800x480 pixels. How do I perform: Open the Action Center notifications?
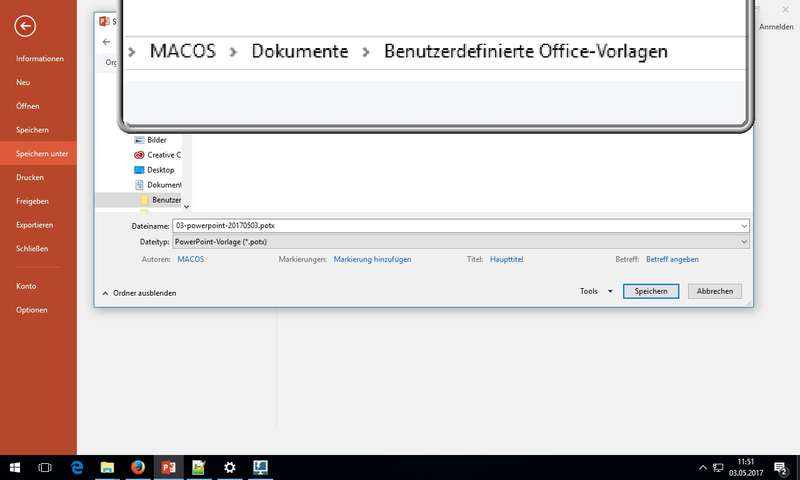(x=781, y=468)
